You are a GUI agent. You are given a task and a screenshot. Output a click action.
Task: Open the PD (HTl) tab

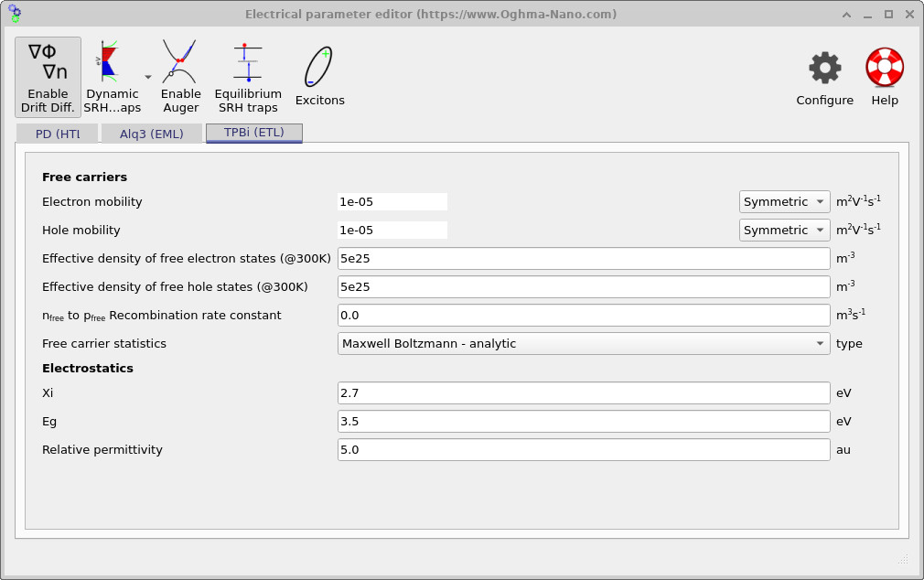point(57,132)
